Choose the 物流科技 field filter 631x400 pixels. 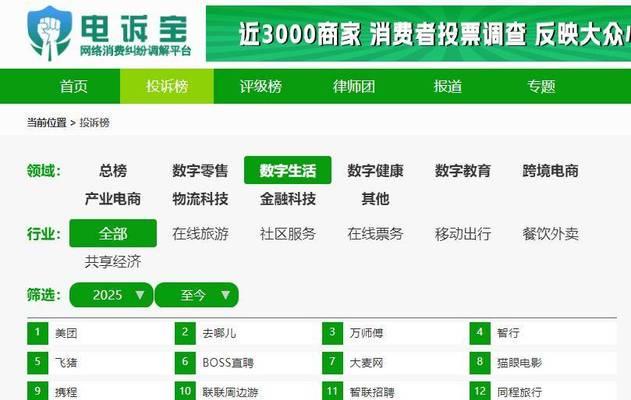pyautogui.click(x=200, y=199)
